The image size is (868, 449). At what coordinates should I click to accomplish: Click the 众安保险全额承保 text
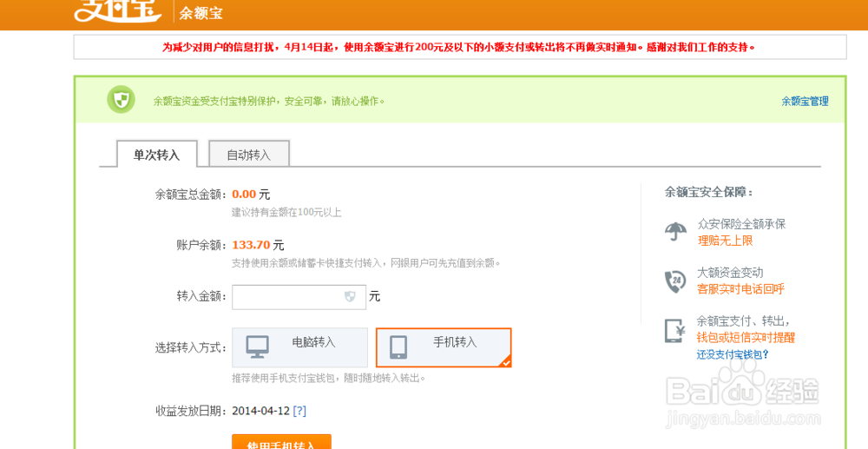[x=741, y=224]
